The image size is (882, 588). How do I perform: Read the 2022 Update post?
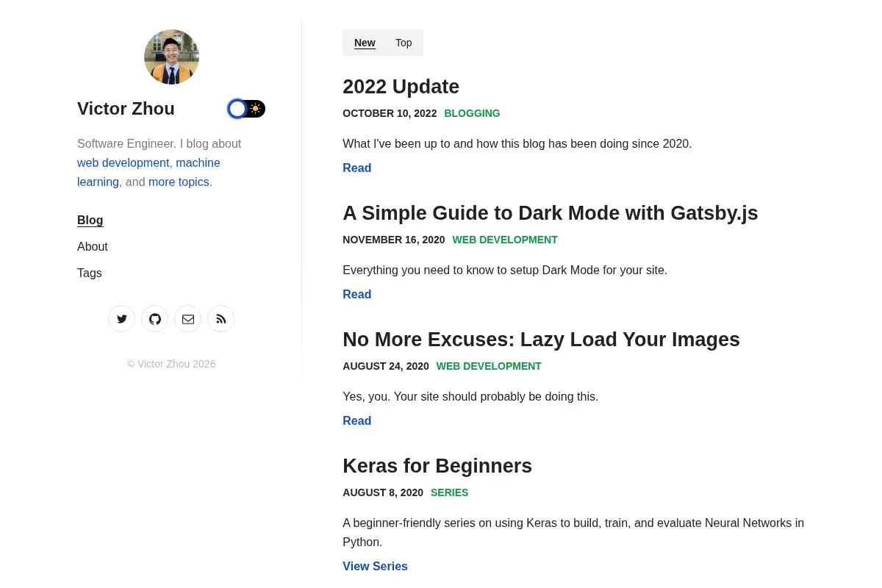tap(356, 168)
